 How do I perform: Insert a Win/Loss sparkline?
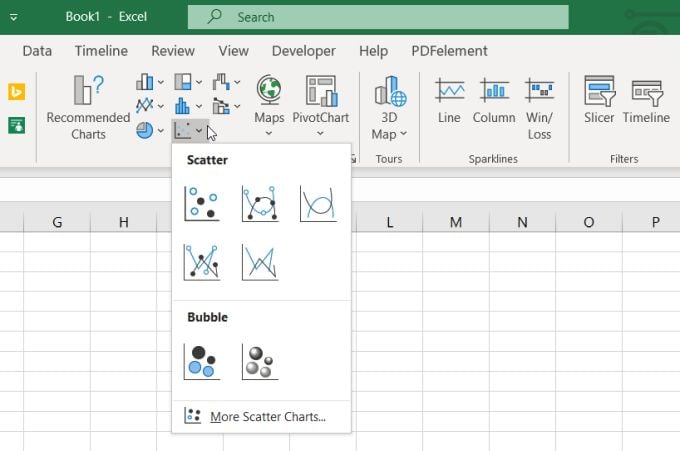tap(539, 107)
